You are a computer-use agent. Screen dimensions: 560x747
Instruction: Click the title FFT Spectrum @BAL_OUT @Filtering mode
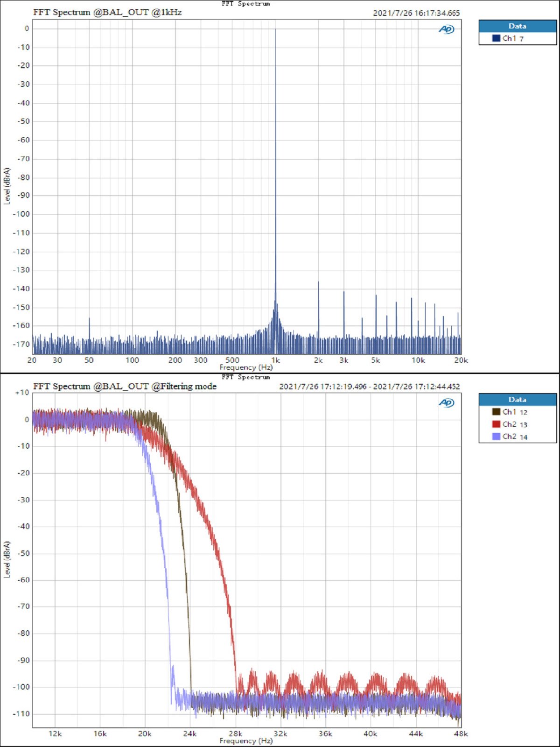click(x=125, y=386)
